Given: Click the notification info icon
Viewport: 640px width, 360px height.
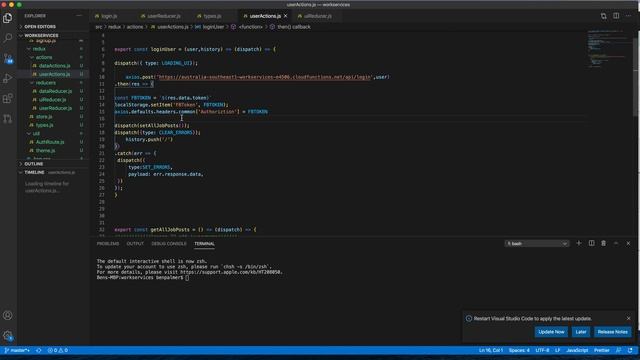Looking at the screenshot, I should coord(469,318).
